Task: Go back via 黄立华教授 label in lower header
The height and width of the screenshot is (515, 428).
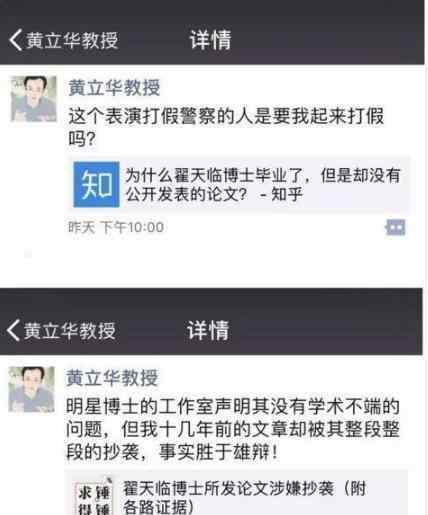Action: 70,331
